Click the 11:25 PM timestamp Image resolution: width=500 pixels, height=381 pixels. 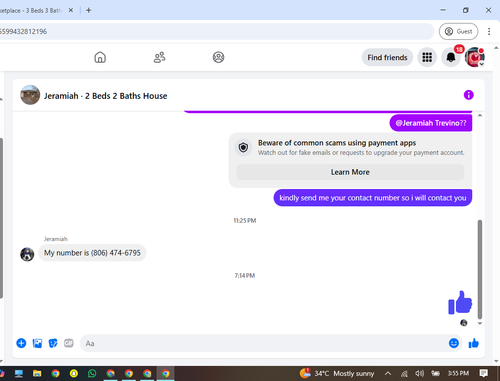[x=245, y=220]
